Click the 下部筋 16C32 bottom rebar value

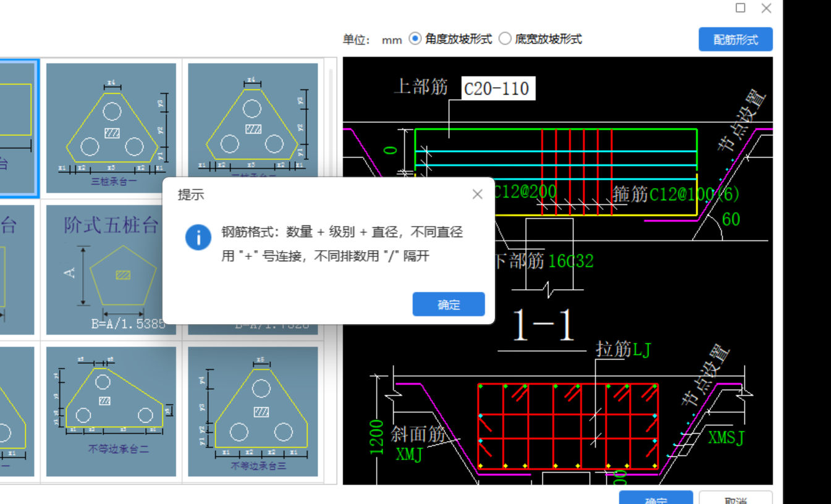click(570, 261)
